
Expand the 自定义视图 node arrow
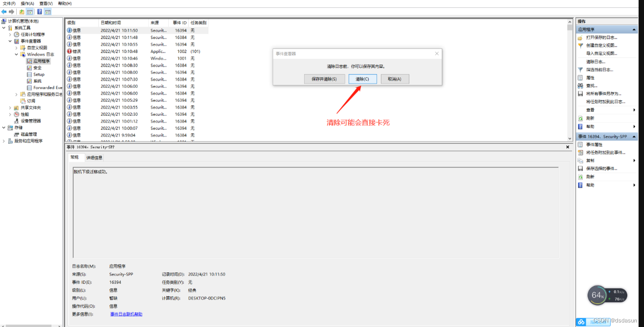16,48
